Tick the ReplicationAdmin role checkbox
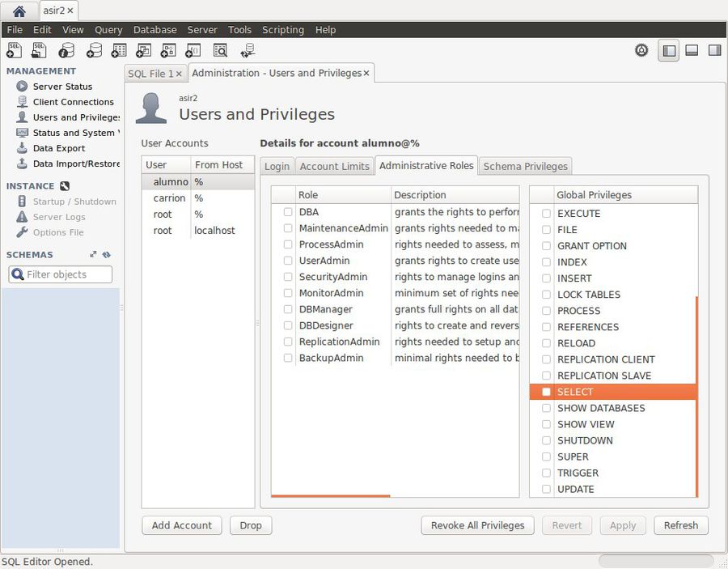Viewport: 728px width, 569px height. click(287, 342)
